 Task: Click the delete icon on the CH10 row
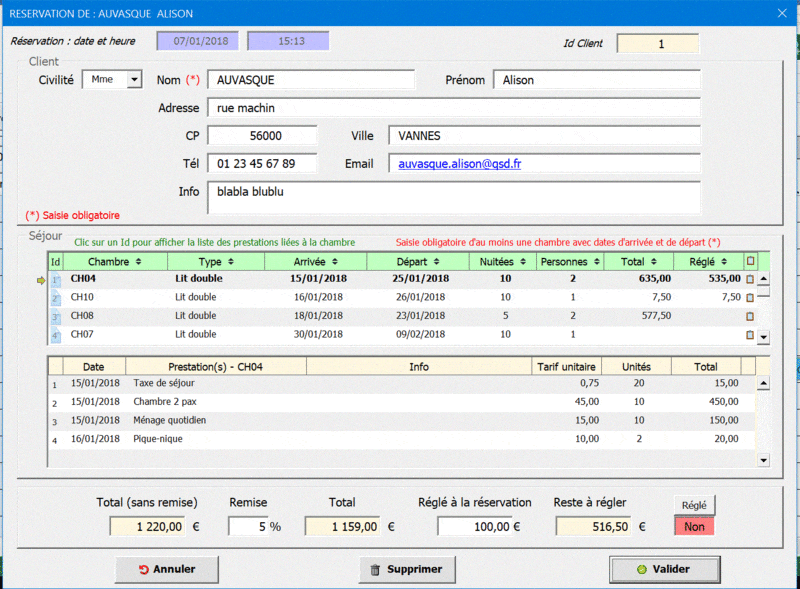tap(750, 298)
